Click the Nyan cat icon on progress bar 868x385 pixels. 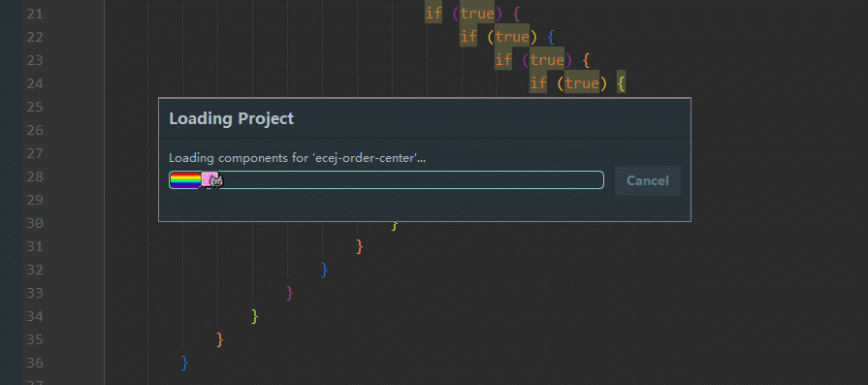[x=212, y=180]
